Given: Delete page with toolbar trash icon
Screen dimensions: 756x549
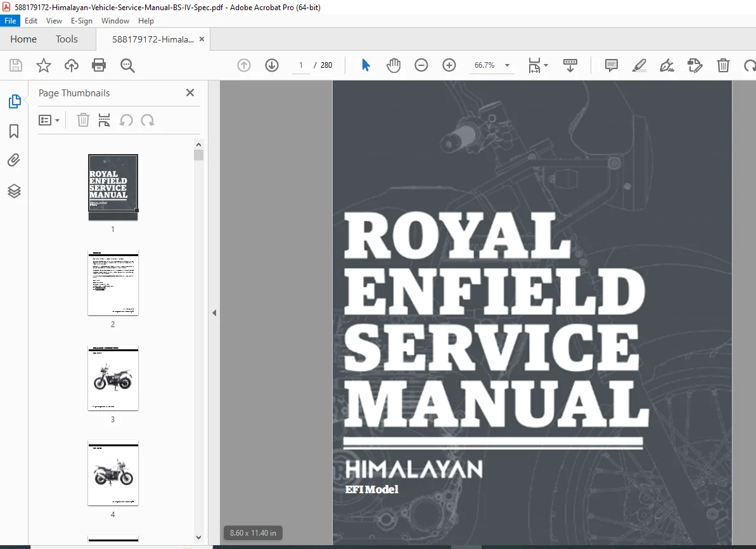Looking at the screenshot, I should (x=723, y=65).
